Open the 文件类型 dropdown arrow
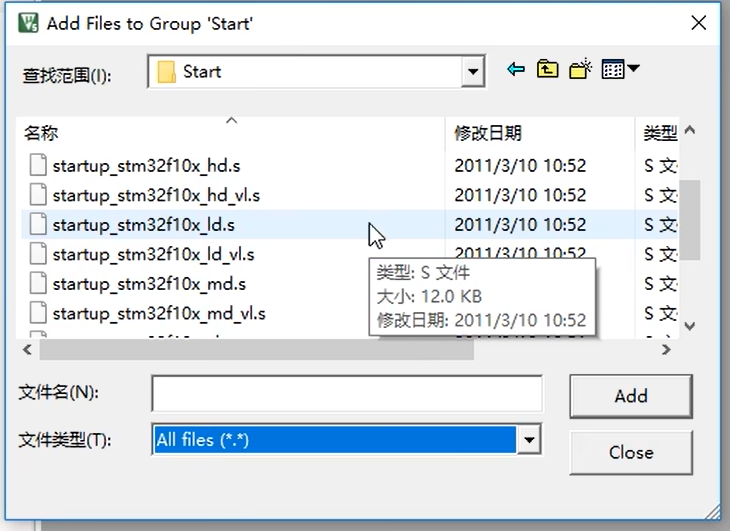This screenshot has width=730, height=531. point(529,439)
